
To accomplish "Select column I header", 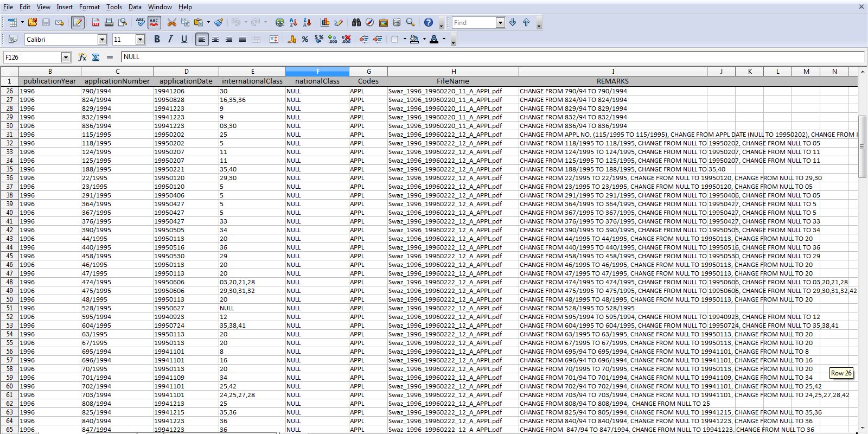I will (x=613, y=71).
